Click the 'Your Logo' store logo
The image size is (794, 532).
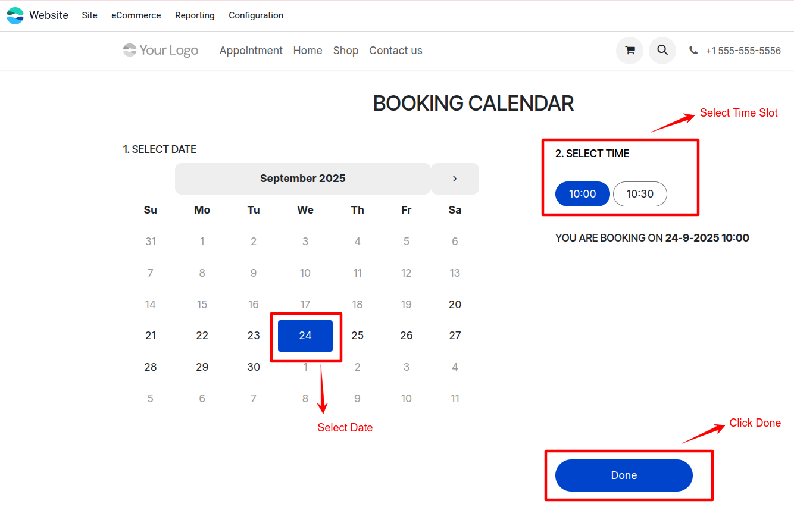160,50
